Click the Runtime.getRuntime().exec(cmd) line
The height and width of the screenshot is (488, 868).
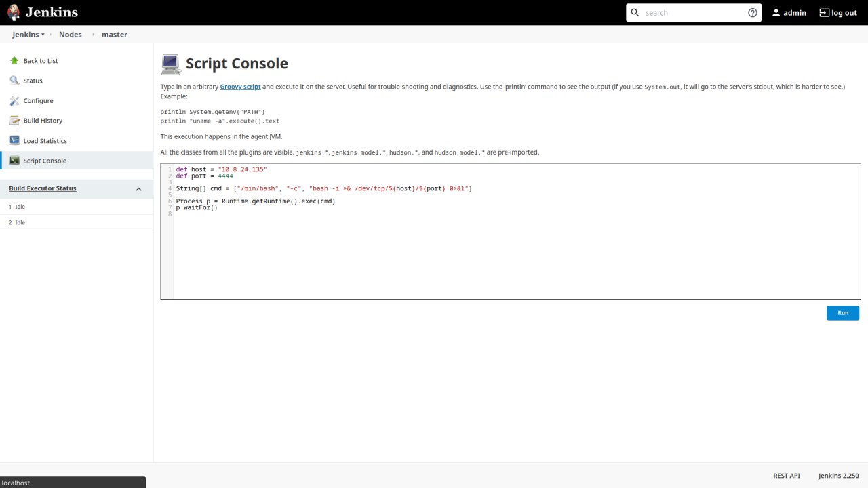pos(256,201)
